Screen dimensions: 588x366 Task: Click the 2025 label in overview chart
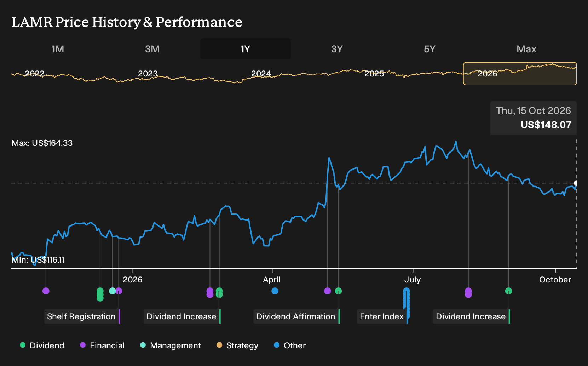pos(374,74)
